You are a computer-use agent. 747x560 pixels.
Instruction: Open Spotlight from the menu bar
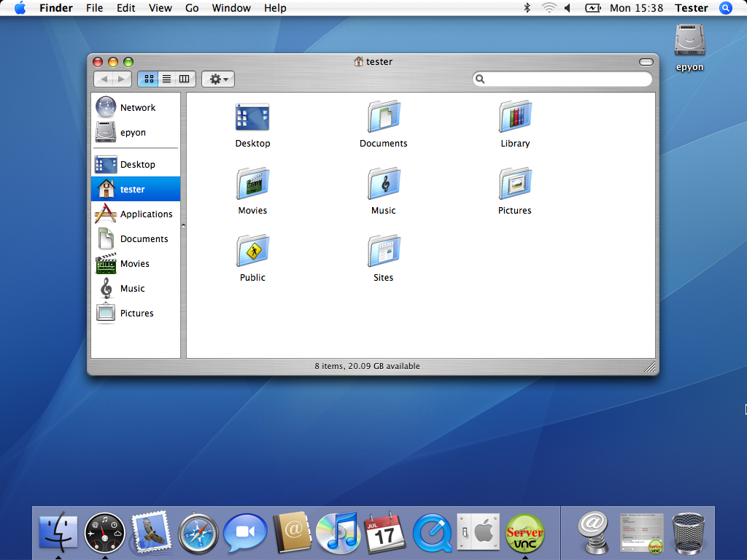[726, 8]
